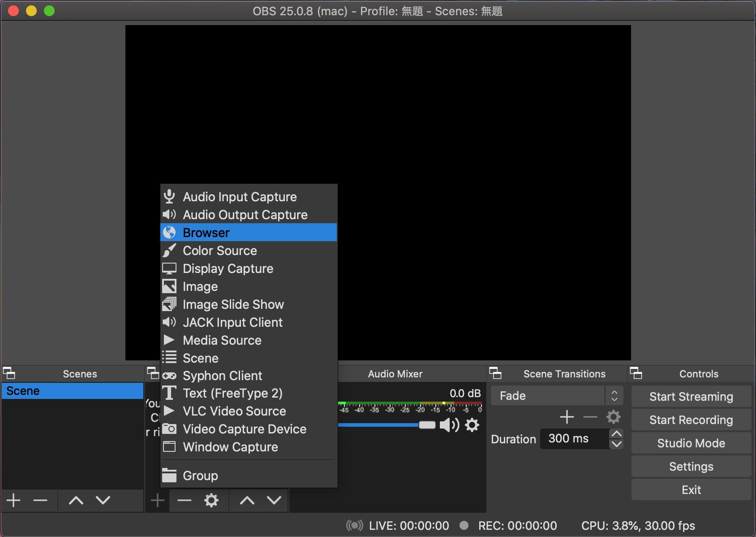The width and height of the screenshot is (756, 537).
Task: Select Window Capture source
Action: click(249, 447)
